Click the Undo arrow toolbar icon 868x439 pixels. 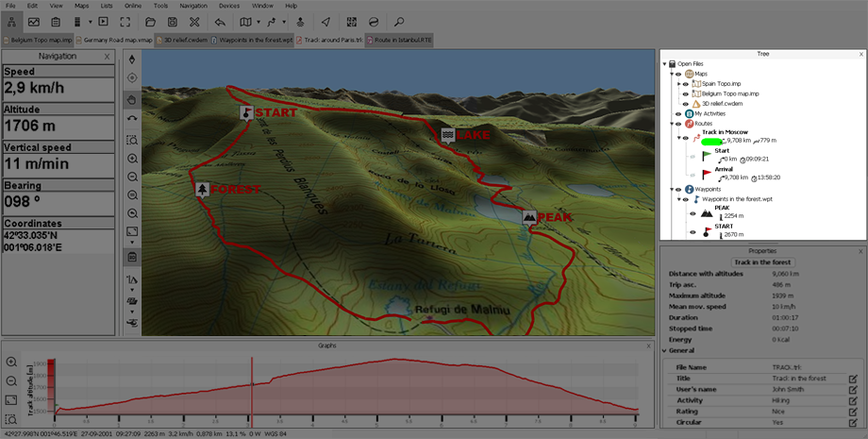click(x=220, y=21)
